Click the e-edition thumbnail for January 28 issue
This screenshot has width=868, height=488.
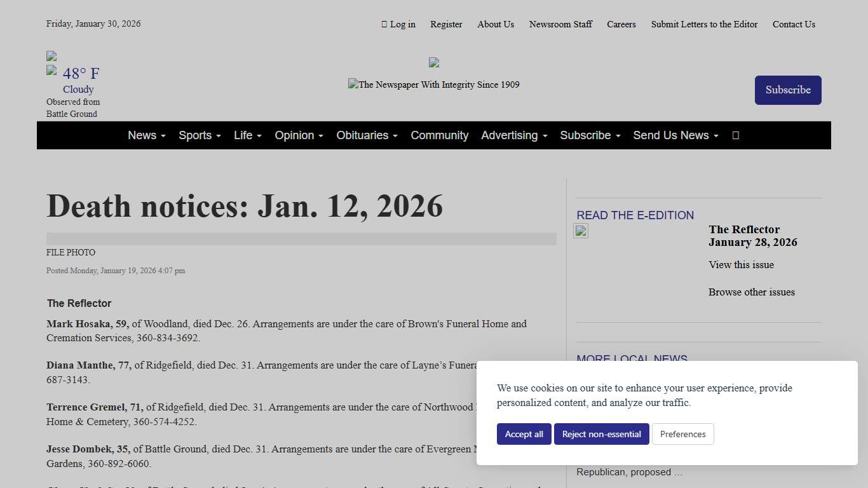coord(580,231)
